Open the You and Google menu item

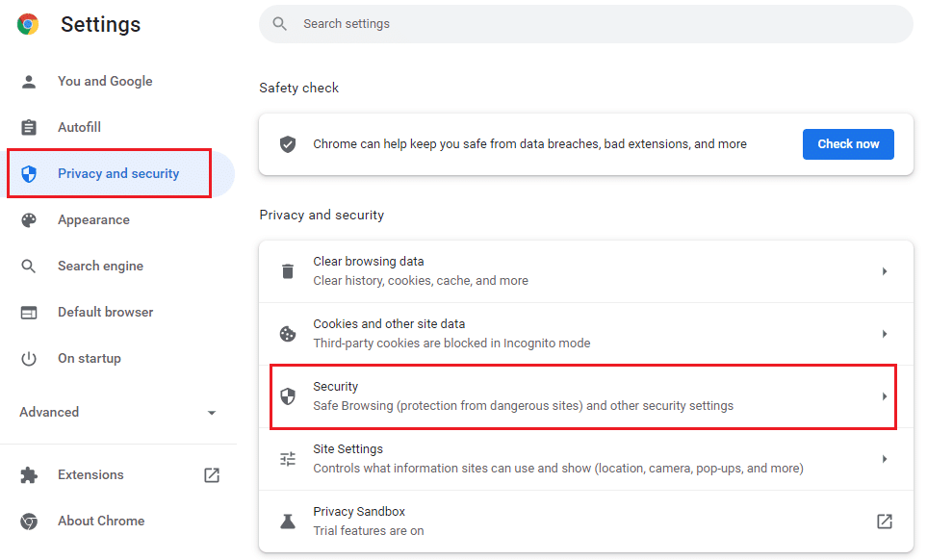[105, 82]
